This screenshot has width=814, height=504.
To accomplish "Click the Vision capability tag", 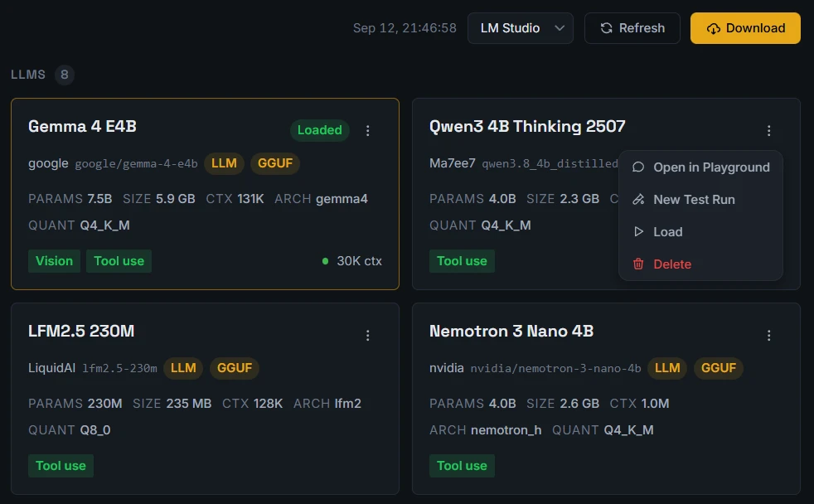I will (54, 260).
